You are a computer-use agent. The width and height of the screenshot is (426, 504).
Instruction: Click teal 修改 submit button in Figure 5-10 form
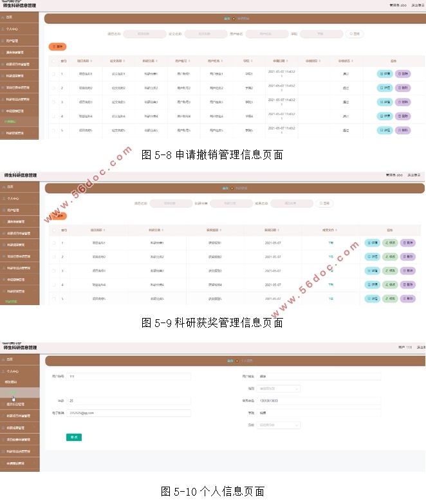(x=74, y=437)
